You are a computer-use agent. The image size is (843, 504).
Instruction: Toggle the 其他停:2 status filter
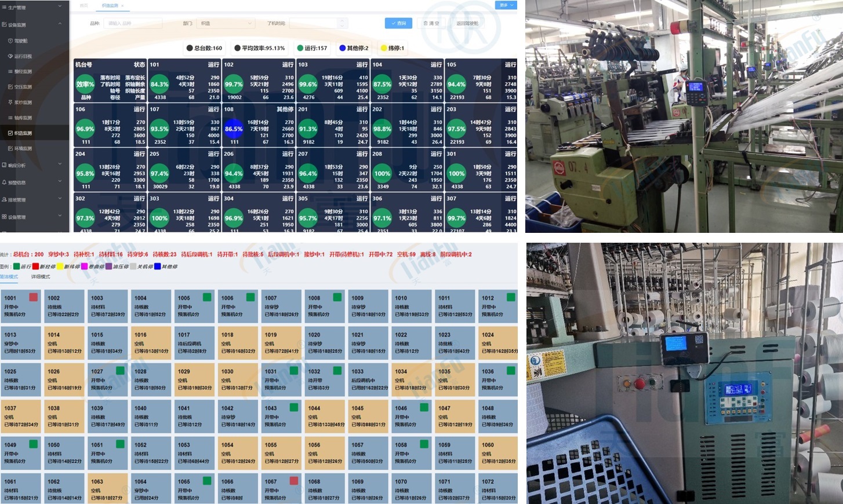point(354,48)
